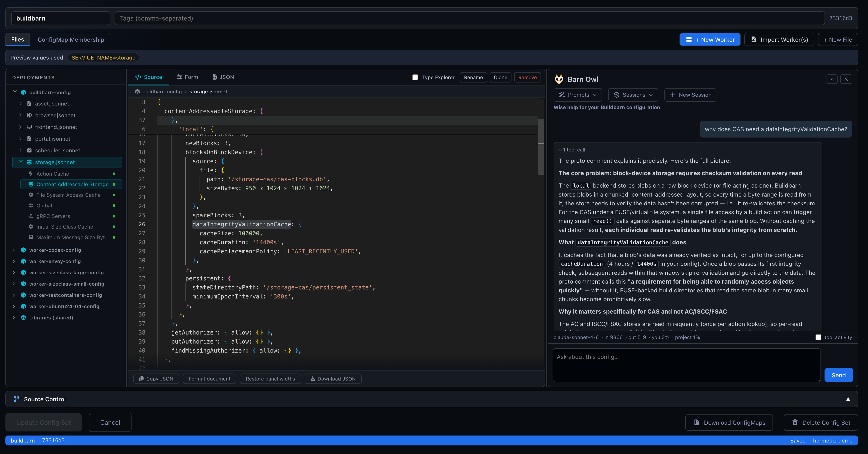The width and height of the screenshot is (868, 454).
Task: Start a New Session
Action: [x=690, y=95]
